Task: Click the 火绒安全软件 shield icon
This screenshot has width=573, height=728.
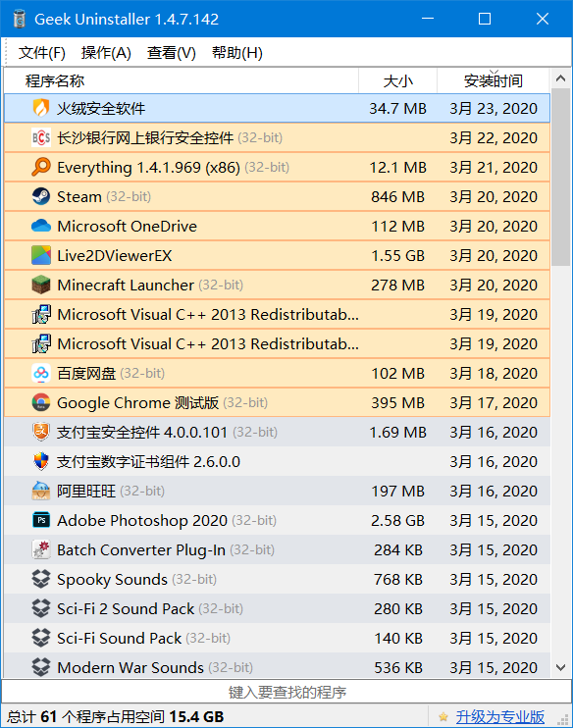Action: (x=41, y=108)
